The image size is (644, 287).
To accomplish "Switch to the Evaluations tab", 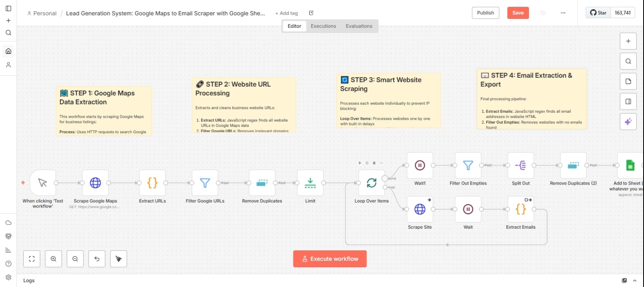I will pyautogui.click(x=359, y=26).
